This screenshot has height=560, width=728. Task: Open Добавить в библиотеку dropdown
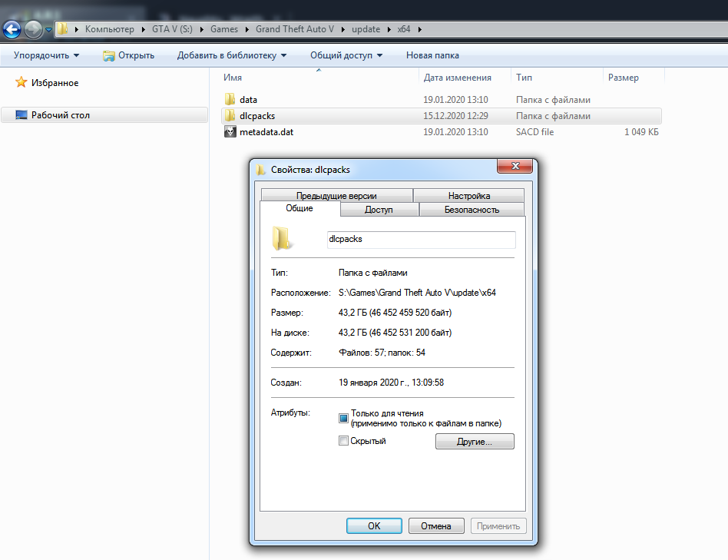click(x=232, y=55)
